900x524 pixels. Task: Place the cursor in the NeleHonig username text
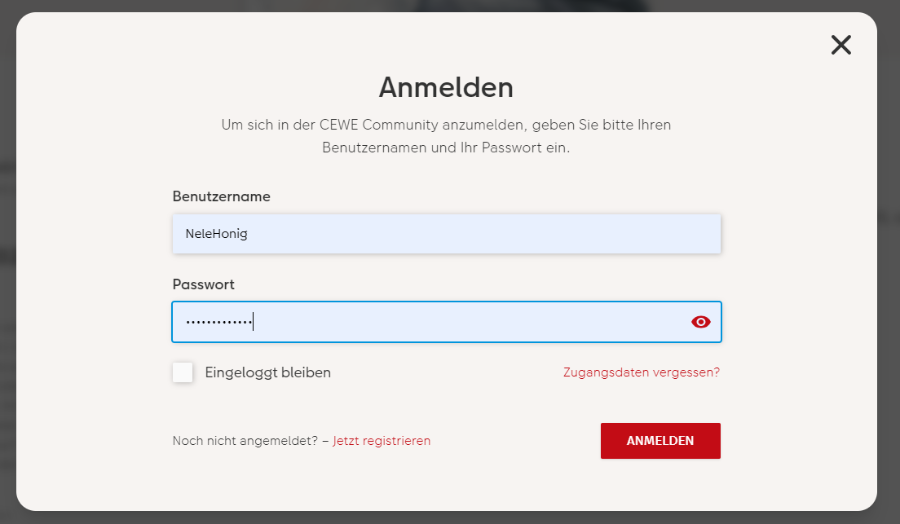(x=216, y=234)
